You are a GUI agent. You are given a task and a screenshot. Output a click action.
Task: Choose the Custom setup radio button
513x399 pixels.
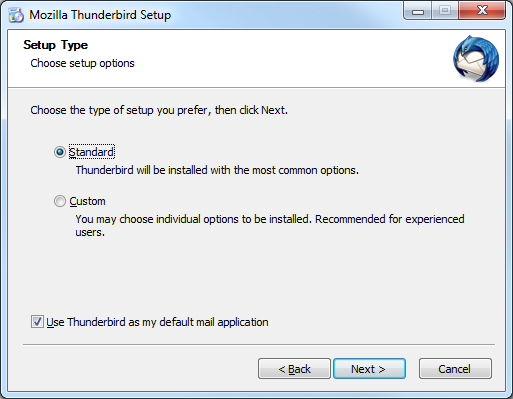pos(60,201)
